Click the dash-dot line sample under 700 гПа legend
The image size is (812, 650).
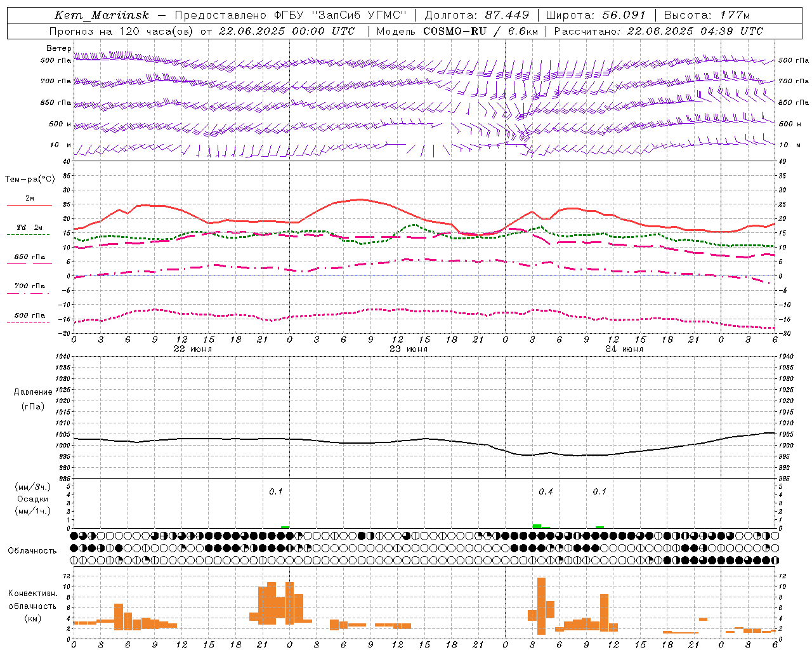click(29, 293)
